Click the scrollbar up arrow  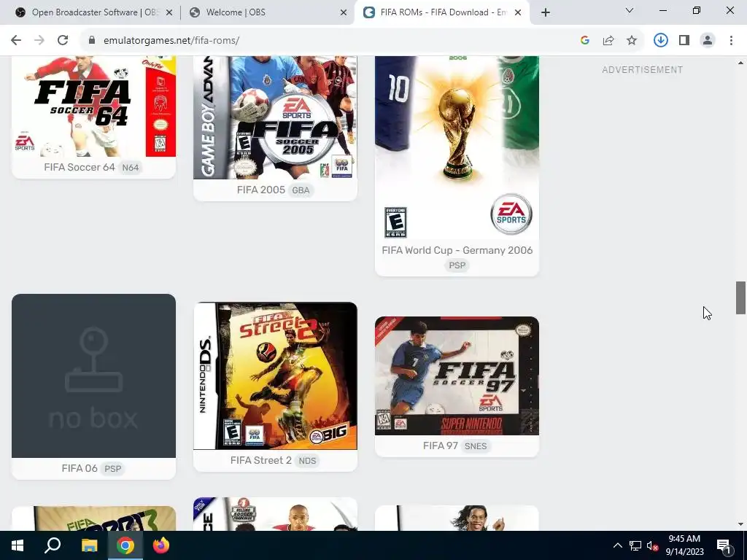click(740, 63)
